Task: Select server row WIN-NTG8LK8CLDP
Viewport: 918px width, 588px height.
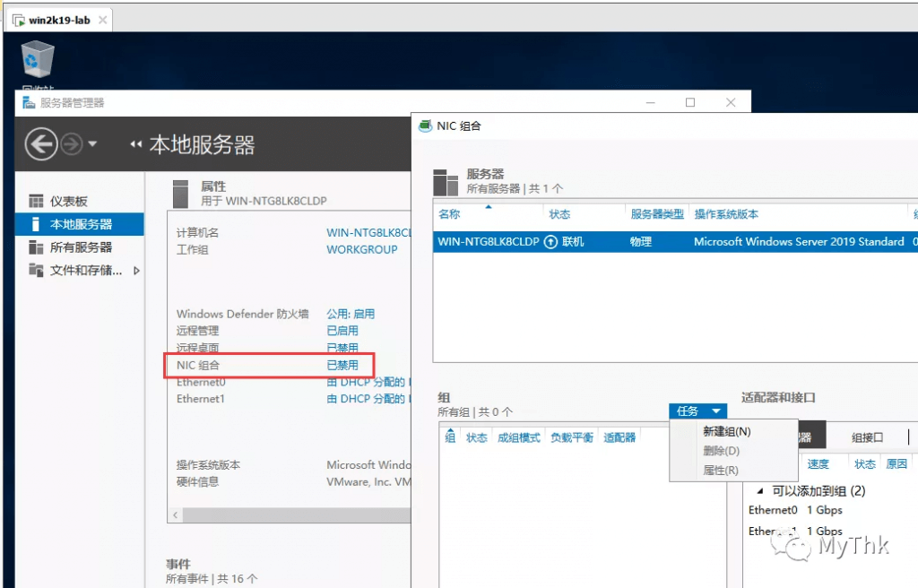Action: 676,241
